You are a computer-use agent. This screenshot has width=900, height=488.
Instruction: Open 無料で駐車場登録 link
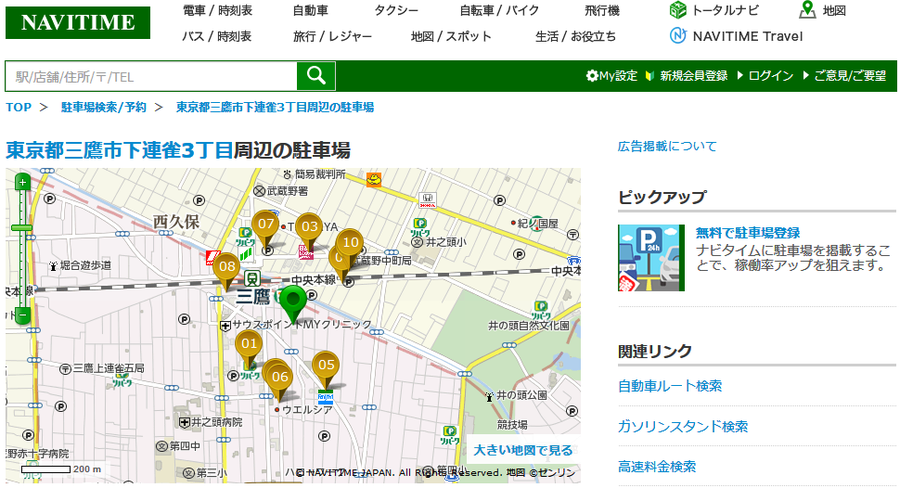click(x=747, y=233)
